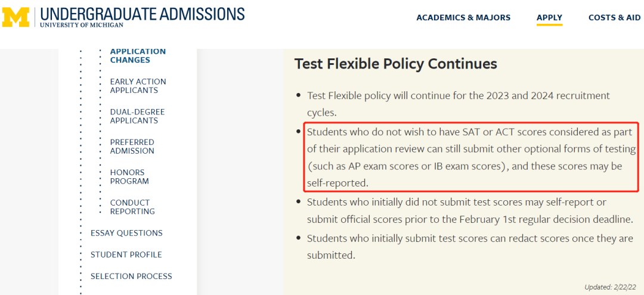Click the Updated: 2/22/22 date text
The height and width of the screenshot is (295, 644).
[x=612, y=287]
